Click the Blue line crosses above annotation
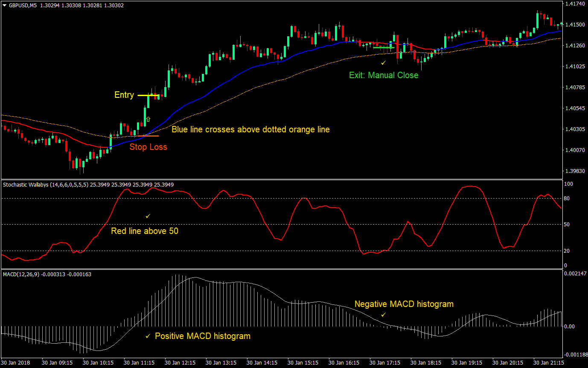Viewport: 588px width, 368px height. pos(250,129)
